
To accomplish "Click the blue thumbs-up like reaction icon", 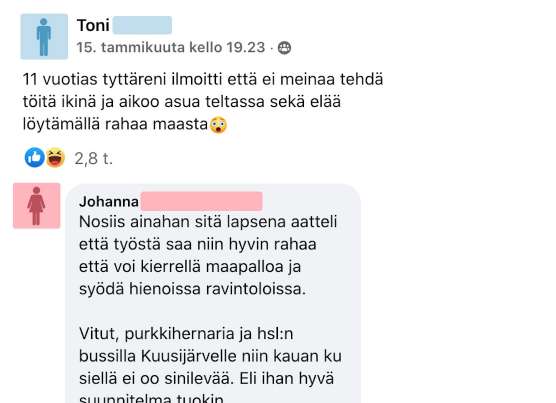I will tap(34, 157).
